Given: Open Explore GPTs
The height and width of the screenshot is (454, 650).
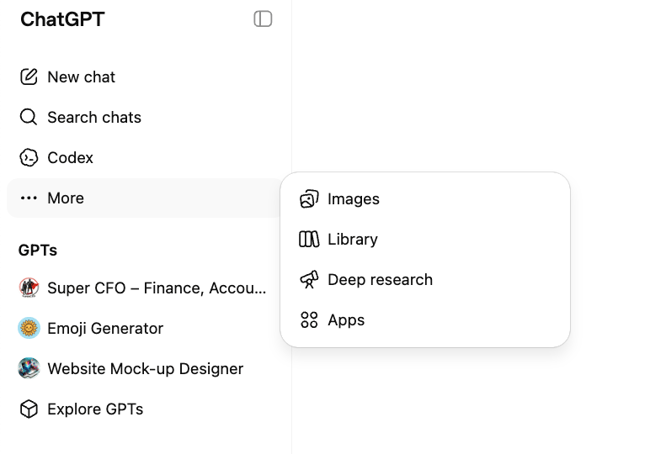Looking at the screenshot, I should pos(145,409).
